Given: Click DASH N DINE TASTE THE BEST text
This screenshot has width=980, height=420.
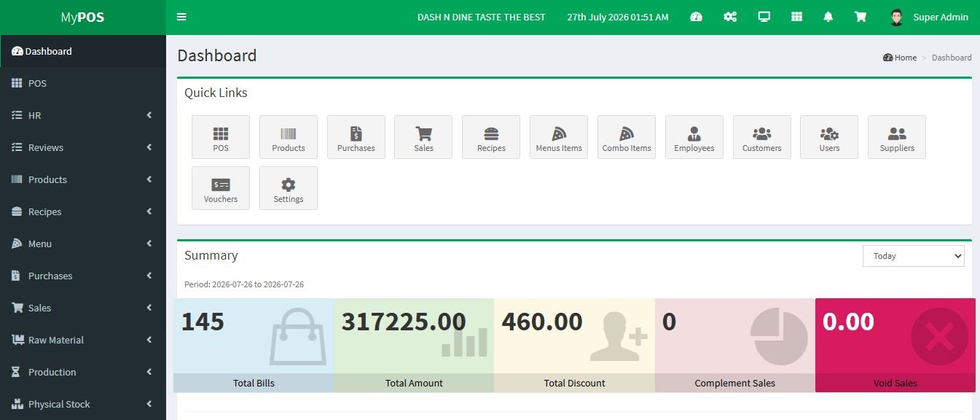Looking at the screenshot, I should 481,17.
